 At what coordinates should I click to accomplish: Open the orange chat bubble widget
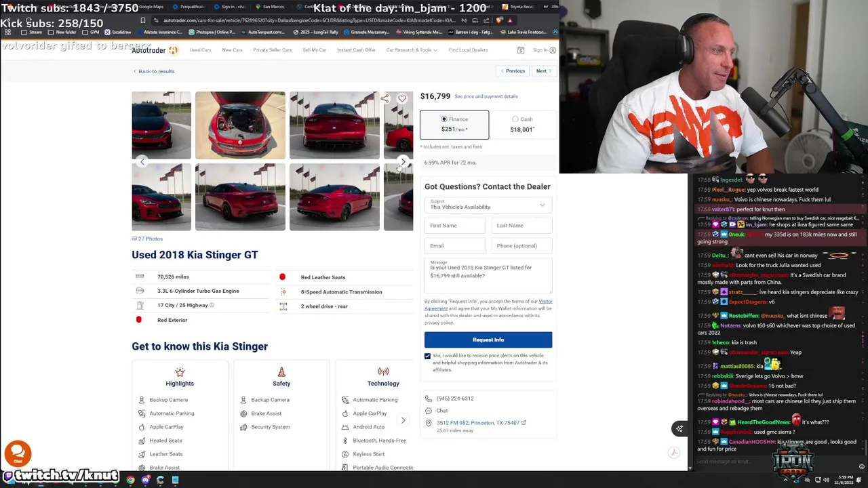point(18,452)
